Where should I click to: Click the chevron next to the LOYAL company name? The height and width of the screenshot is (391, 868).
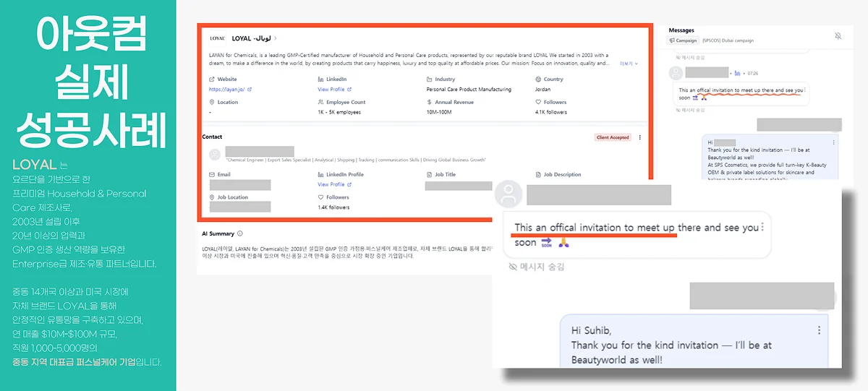[x=275, y=38]
